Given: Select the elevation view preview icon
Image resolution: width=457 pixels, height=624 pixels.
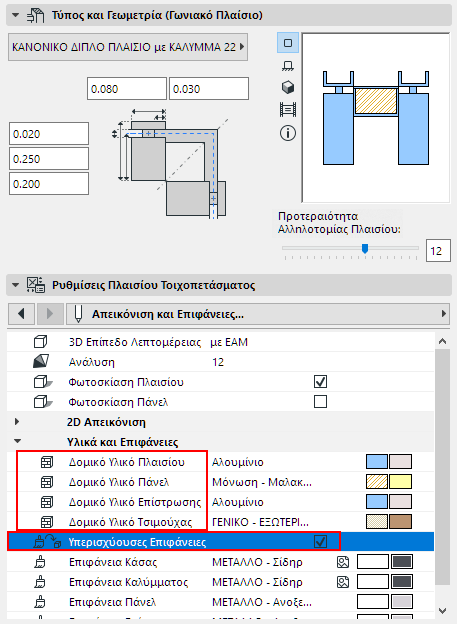Looking at the screenshot, I should pyautogui.click(x=288, y=109).
